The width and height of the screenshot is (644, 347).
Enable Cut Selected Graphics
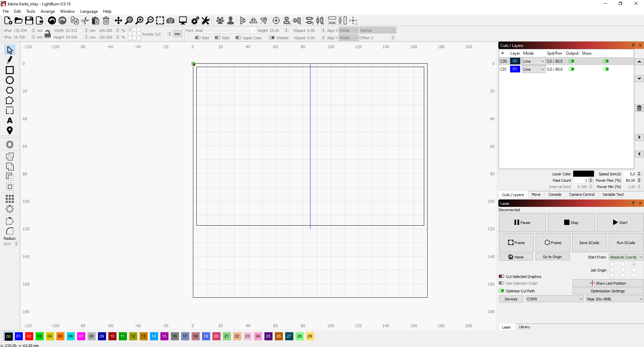(502, 276)
